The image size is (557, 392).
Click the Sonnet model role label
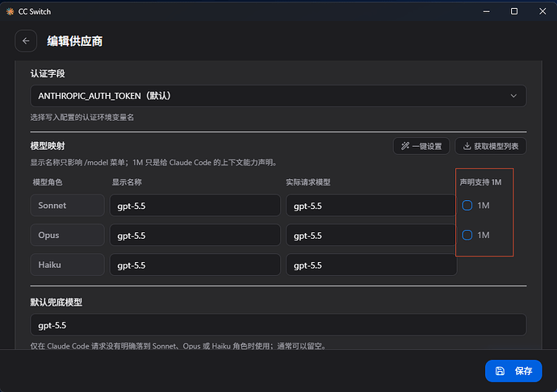click(x=68, y=205)
